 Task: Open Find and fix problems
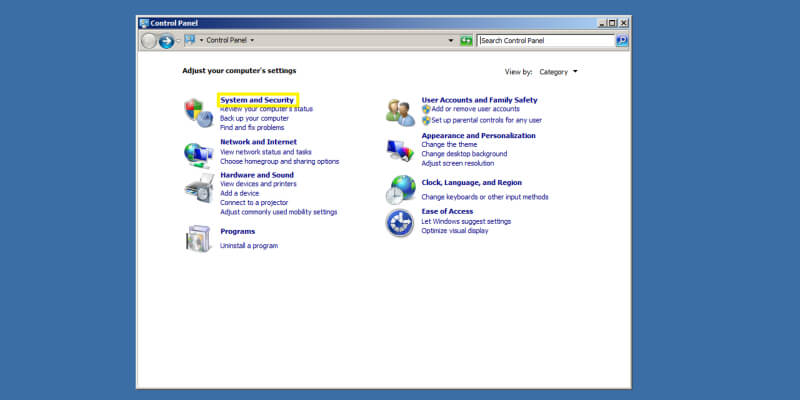tap(252, 128)
